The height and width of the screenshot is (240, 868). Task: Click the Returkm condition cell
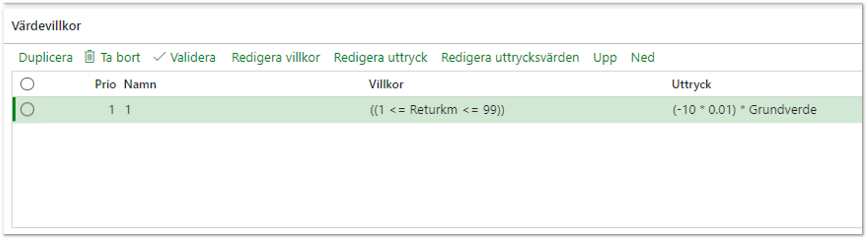click(437, 110)
